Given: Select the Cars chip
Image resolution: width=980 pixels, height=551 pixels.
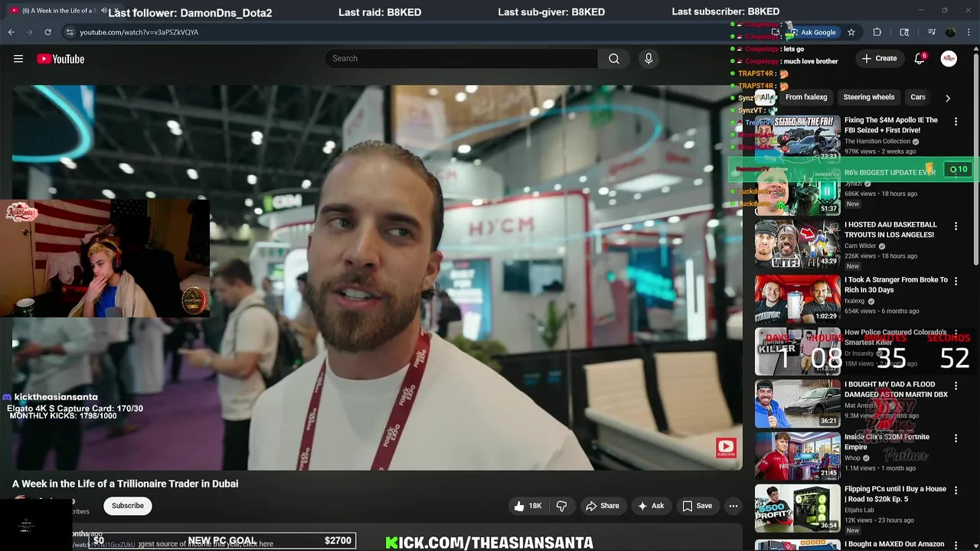Looking at the screenshot, I should 918,97.
